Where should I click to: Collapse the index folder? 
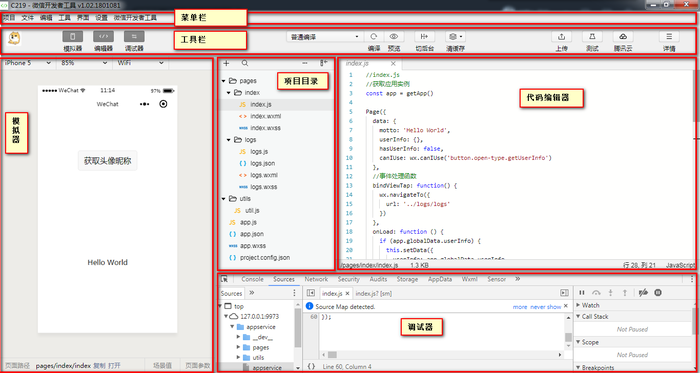[229, 93]
